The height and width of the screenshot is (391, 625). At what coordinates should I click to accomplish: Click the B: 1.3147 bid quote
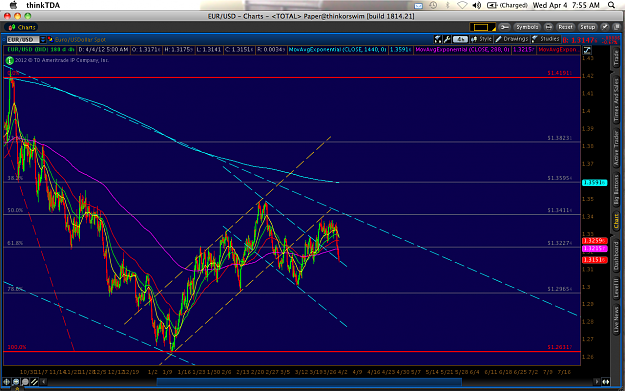[580, 40]
